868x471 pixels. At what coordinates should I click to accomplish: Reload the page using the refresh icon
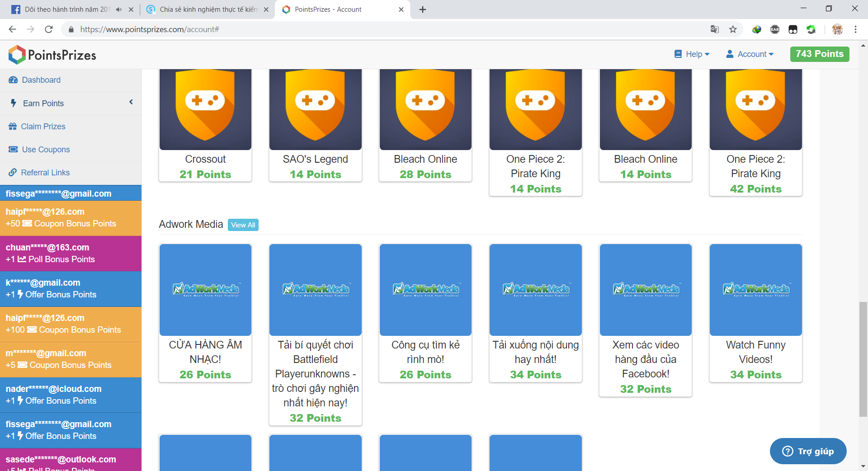click(49, 29)
